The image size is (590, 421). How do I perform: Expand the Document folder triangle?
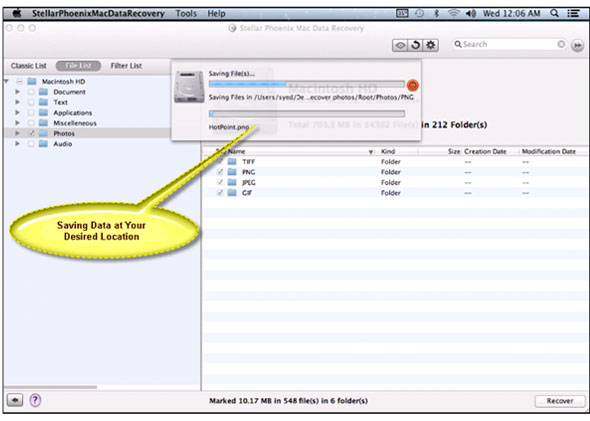tap(17, 92)
